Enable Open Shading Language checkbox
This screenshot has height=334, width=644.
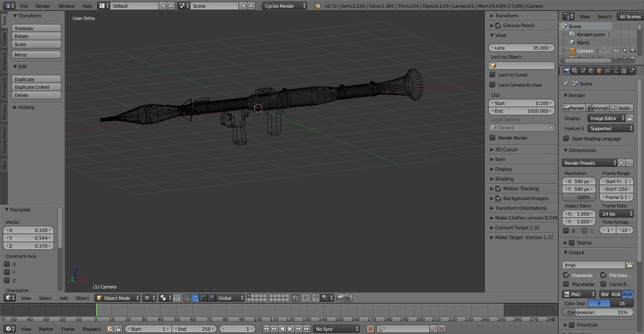[x=566, y=138]
